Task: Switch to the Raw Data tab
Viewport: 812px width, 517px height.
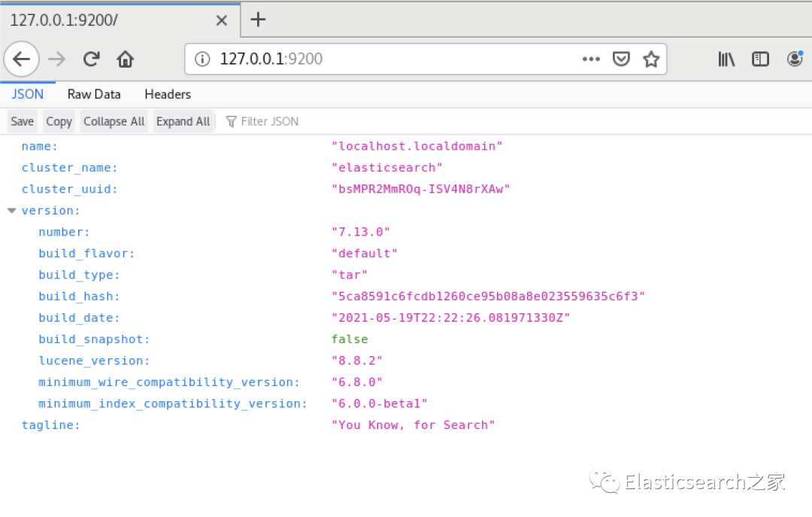Action: (x=94, y=94)
